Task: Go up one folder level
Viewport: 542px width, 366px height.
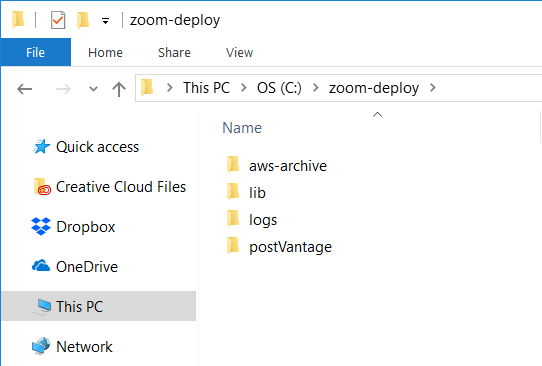Action: (119, 89)
